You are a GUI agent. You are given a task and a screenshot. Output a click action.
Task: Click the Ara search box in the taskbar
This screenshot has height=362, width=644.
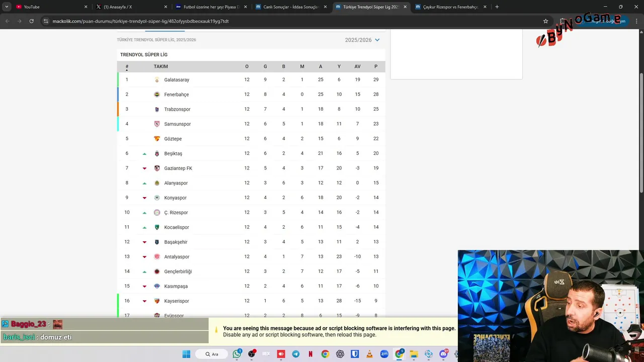[x=212, y=354]
